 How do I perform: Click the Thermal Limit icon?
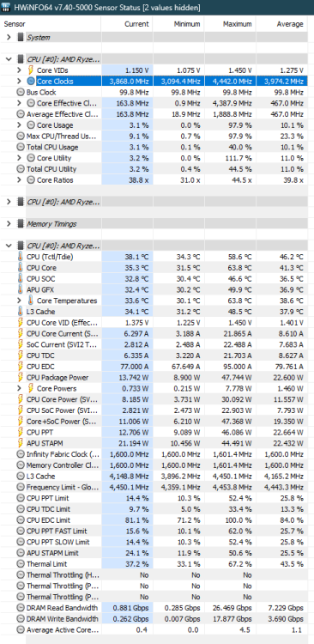pos(21,564)
